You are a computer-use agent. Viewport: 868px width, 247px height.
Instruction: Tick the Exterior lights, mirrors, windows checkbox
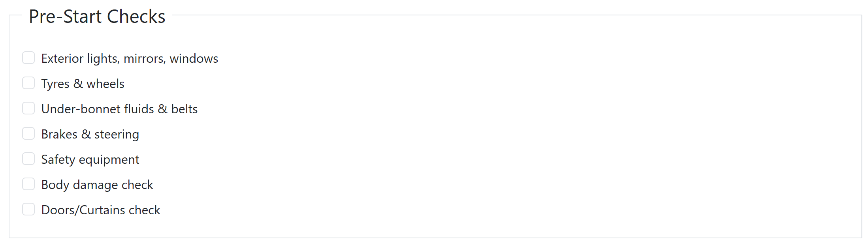pyautogui.click(x=28, y=58)
